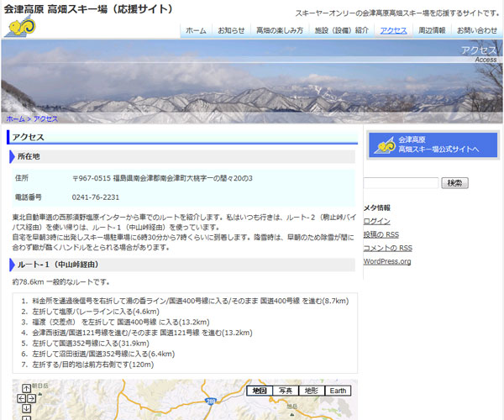Open the お問い合わせ menu item
The width and height of the screenshot is (504, 420).
[477, 30]
